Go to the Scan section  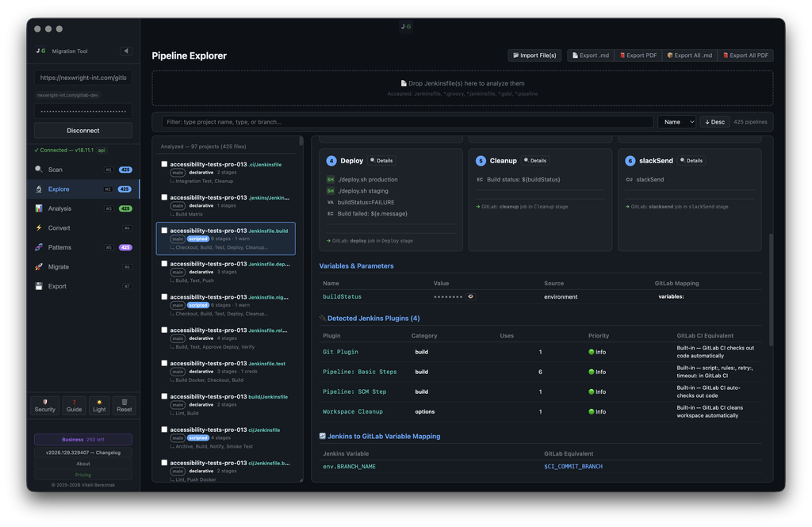click(x=83, y=170)
